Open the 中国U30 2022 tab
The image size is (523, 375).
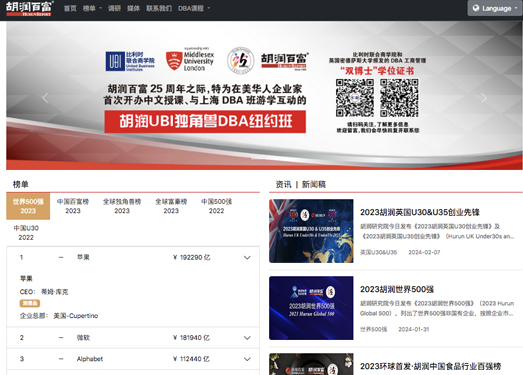coord(26,233)
